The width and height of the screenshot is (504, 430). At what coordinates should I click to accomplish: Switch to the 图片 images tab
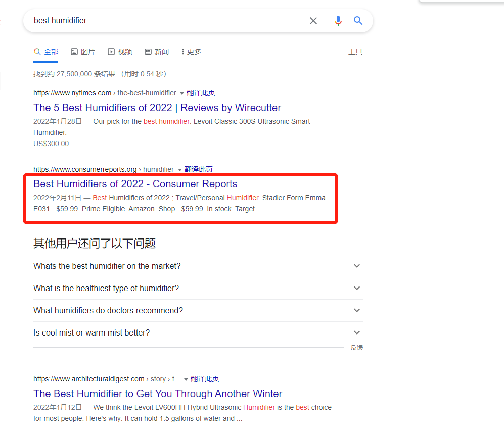coord(83,52)
